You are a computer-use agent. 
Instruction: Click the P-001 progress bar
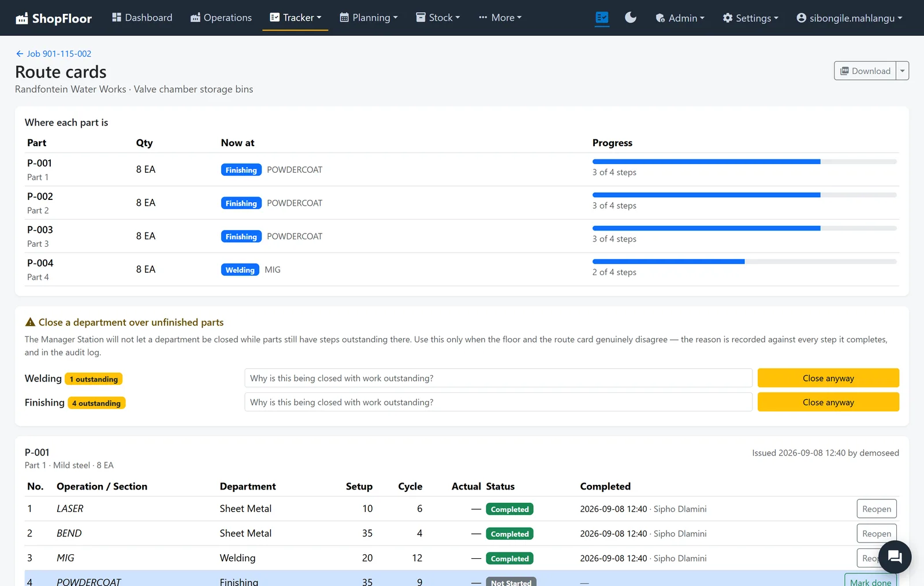744,162
